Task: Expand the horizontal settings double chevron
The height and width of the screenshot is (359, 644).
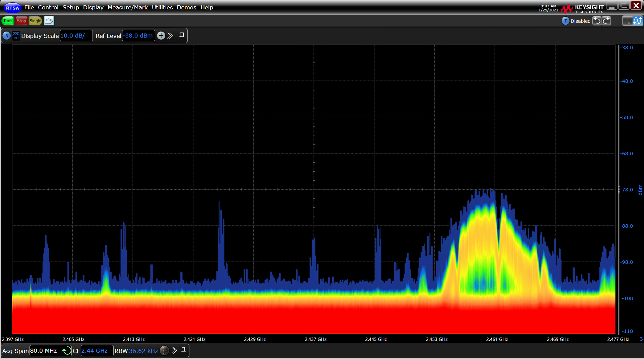Action: 174,351
